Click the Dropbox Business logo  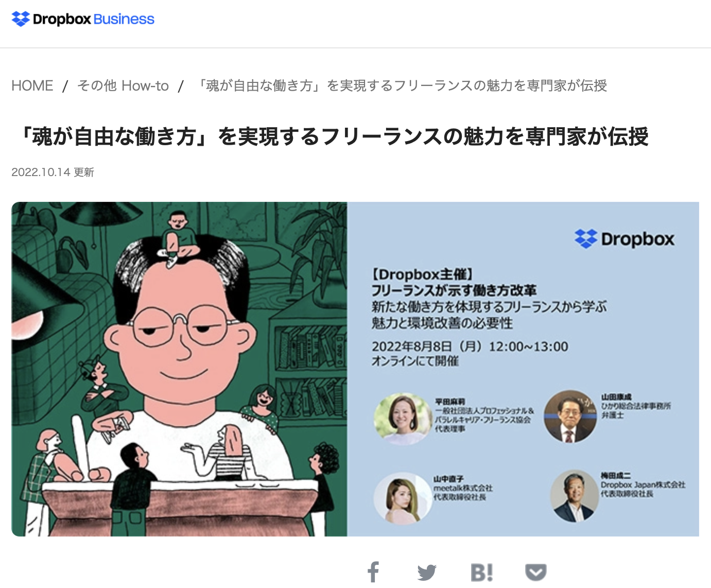tap(83, 19)
